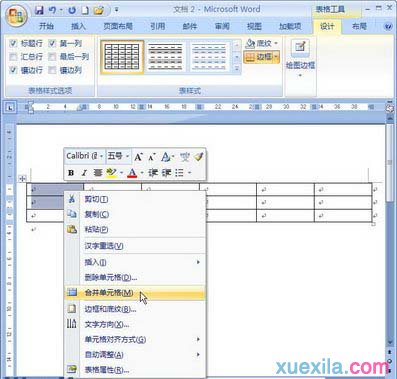Screen dimensions: 397x379
Task: Select 设计 table tools tab
Action: [327, 26]
